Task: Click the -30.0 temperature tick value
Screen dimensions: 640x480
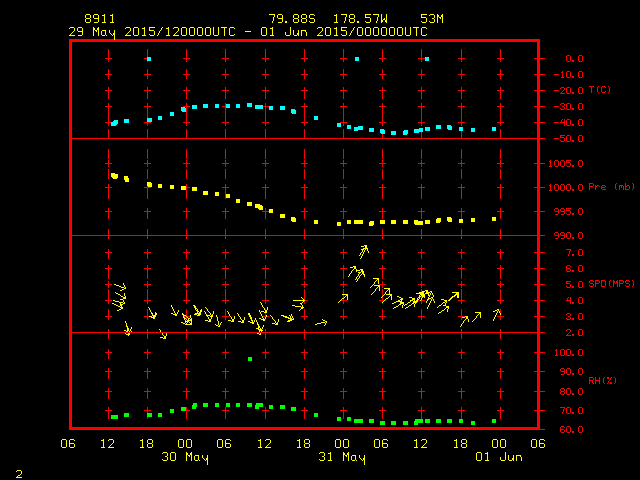Action: (569, 107)
